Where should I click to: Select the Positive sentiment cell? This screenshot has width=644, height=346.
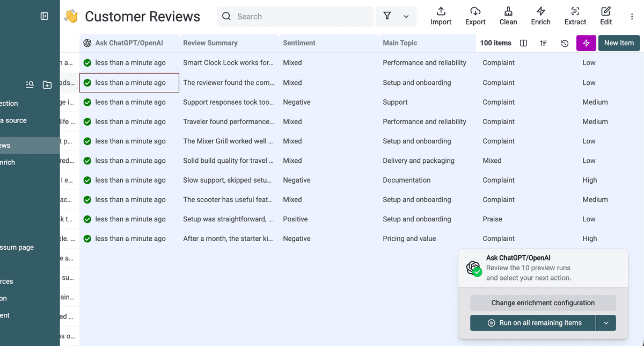tap(328, 219)
